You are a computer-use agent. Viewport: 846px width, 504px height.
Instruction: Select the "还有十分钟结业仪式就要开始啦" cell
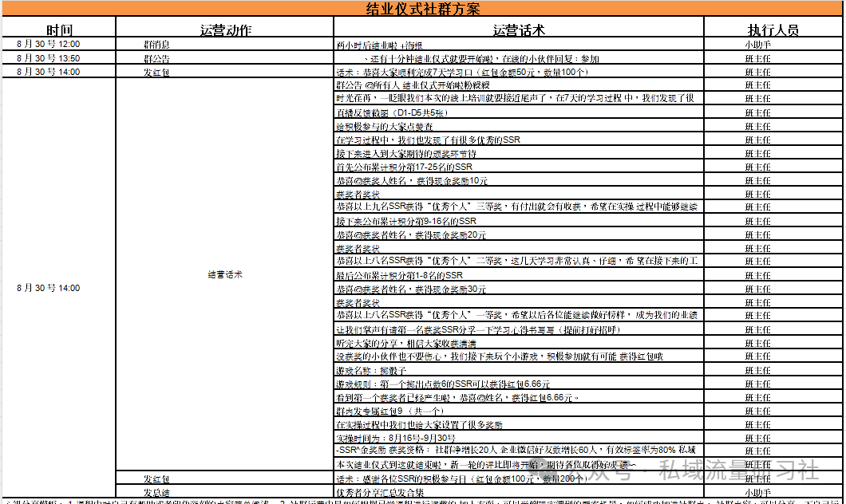(519, 59)
